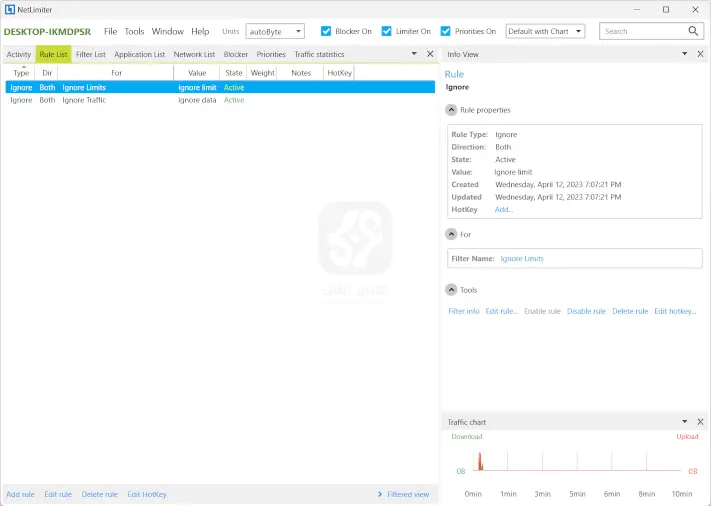Open the Tools menu
Viewport: 711px width, 506px height.
click(134, 31)
